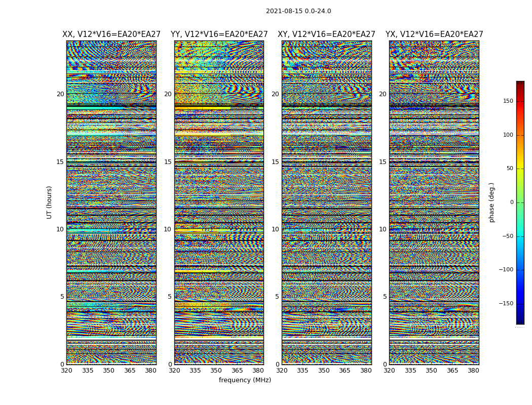The width and height of the screenshot is (532, 405).
Task: Click the phase colorbar gradient
Action: (520, 202)
